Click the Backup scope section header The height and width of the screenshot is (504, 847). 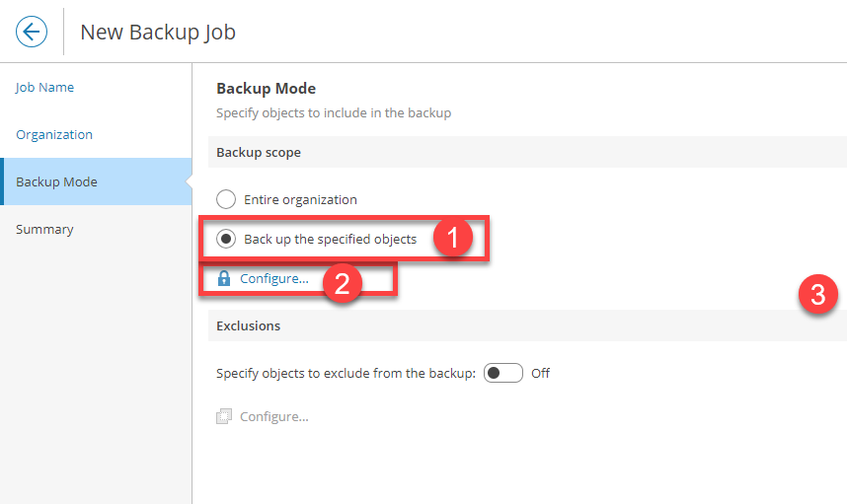tap(259, 153)
